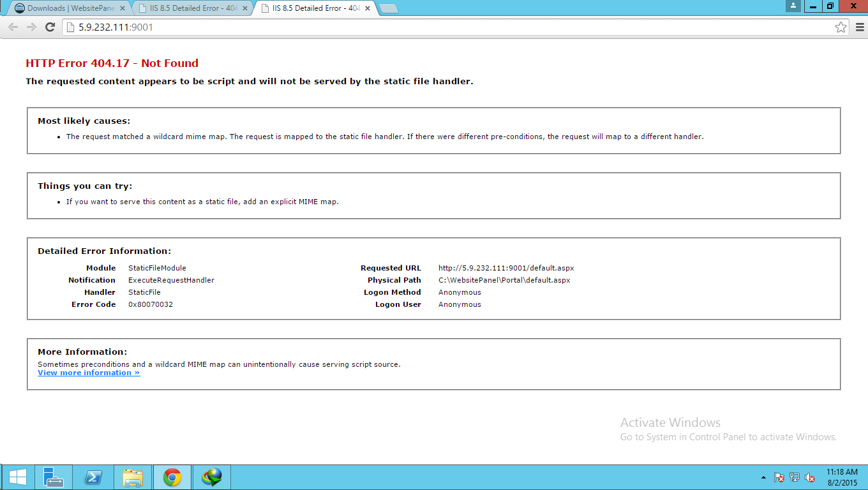Click the Detailed Error Information heading
Viewport: 868px width, 490px height.
tap(104, 251)
